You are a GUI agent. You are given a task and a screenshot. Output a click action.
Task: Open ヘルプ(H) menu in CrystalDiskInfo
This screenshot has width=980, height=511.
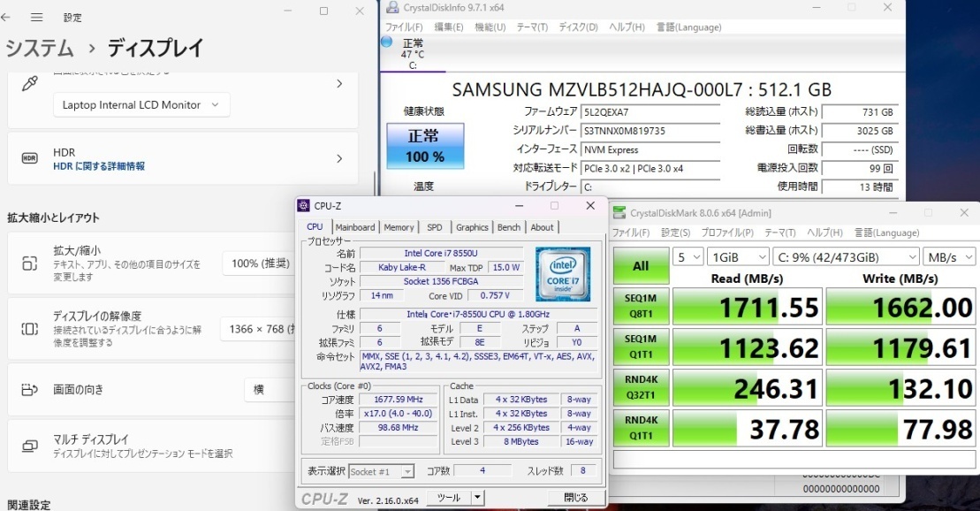click(x=627, y=27)
